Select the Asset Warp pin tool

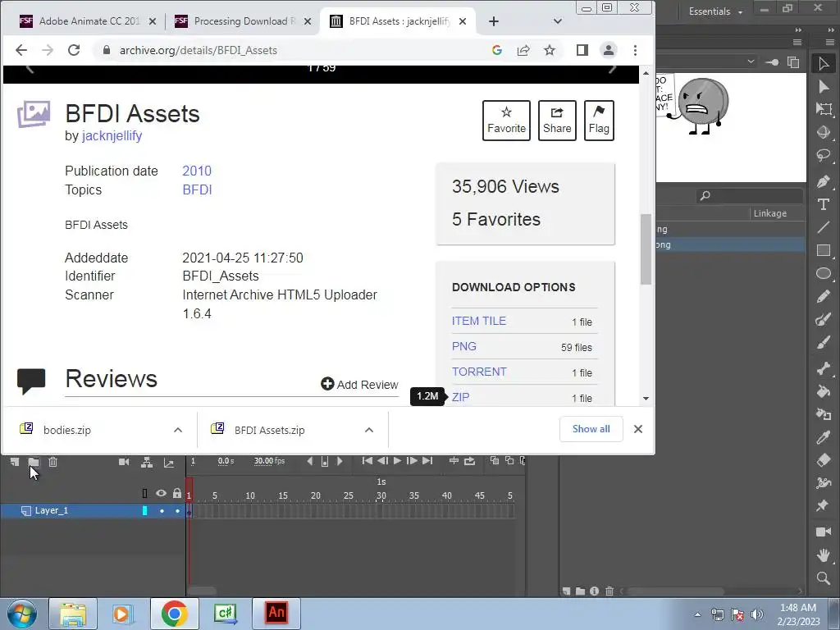[824, 505]
